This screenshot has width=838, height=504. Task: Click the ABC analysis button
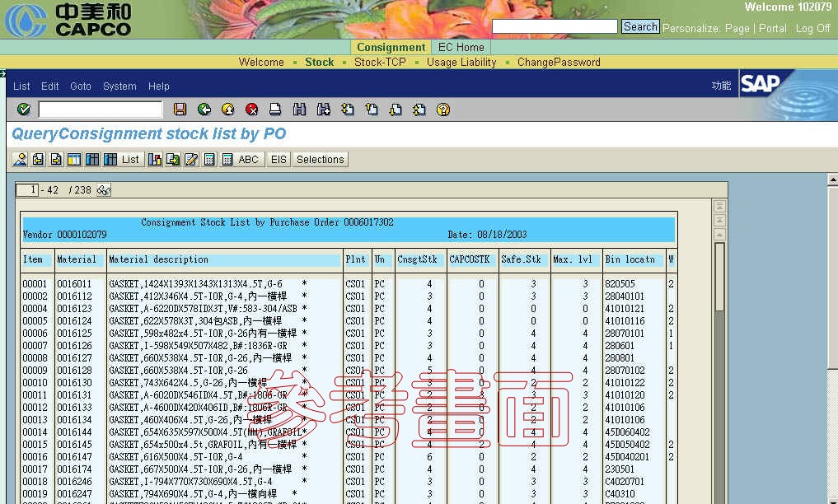248,160
